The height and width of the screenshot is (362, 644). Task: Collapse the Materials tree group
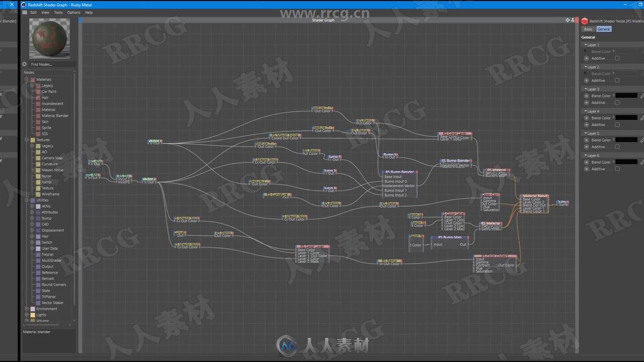coord(27,79)
